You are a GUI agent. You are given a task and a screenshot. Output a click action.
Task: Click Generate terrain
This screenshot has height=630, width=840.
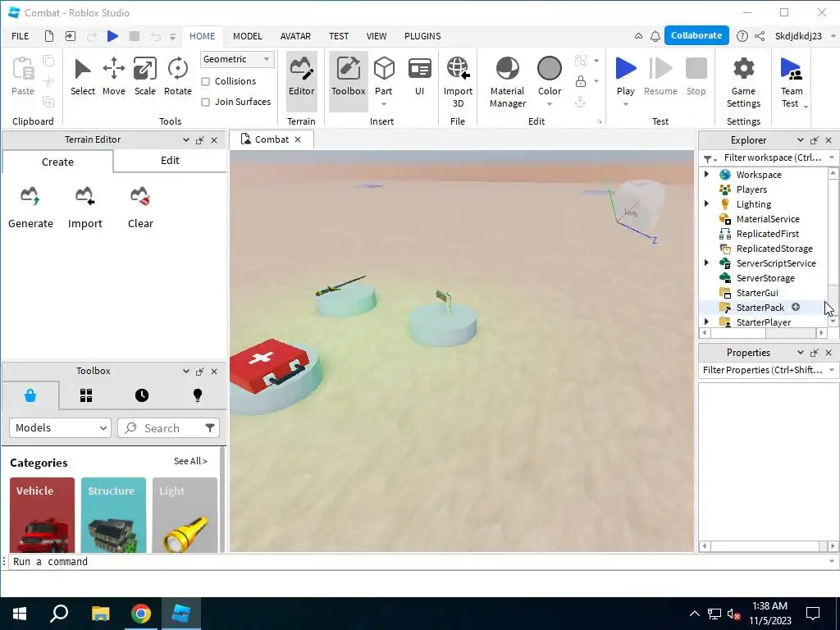30,208
